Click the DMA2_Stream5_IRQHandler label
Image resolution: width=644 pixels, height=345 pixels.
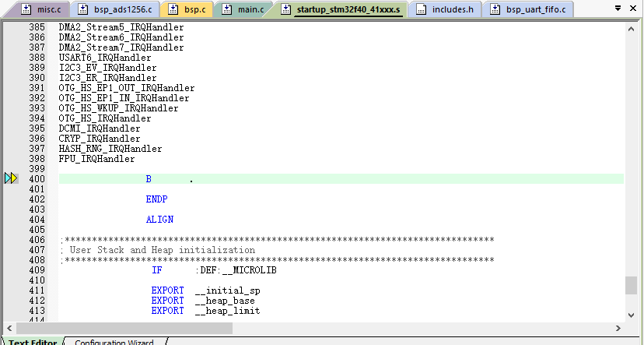tap(121, 27)
